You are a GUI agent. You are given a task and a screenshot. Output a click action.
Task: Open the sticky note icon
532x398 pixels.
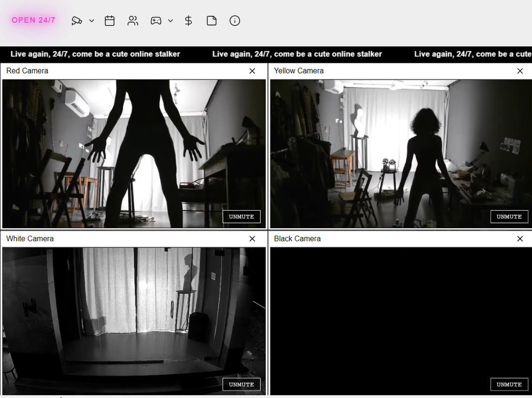pos(212,21)
